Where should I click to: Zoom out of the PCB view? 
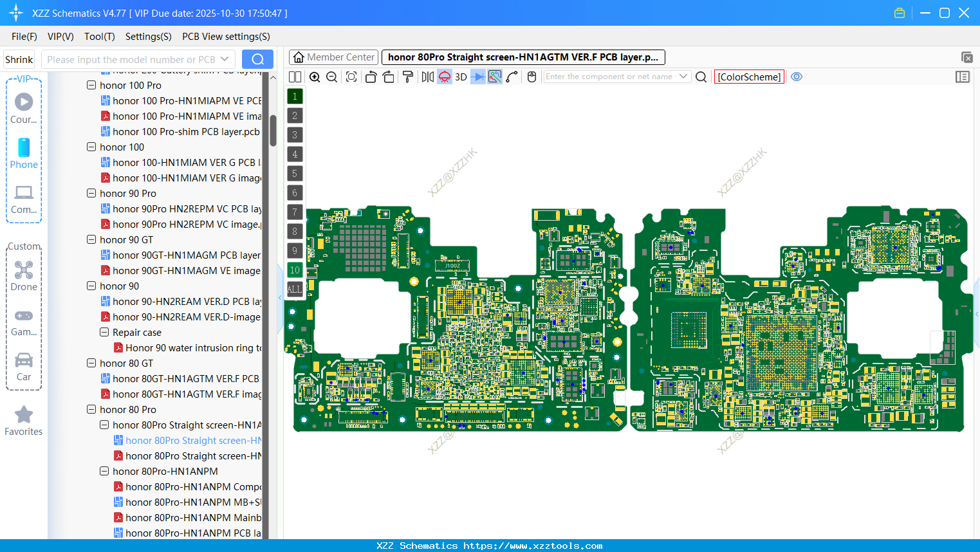[332, 77]
